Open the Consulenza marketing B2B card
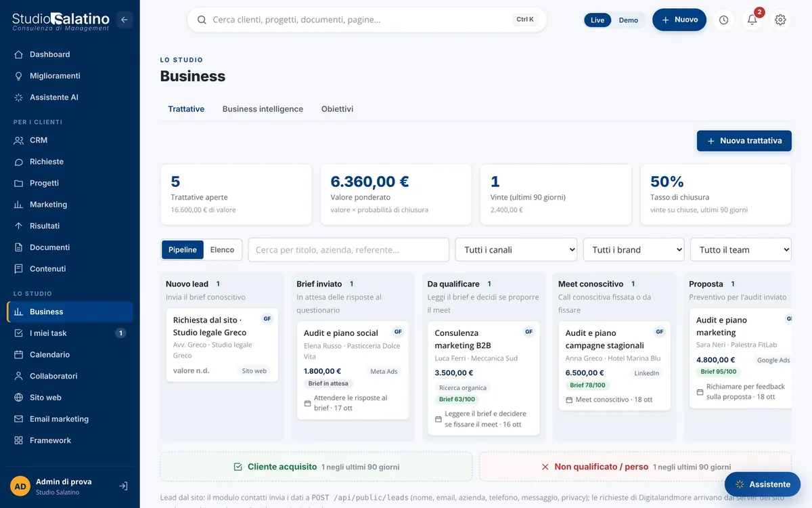The image size is (812, 508). tap(484, 378)
